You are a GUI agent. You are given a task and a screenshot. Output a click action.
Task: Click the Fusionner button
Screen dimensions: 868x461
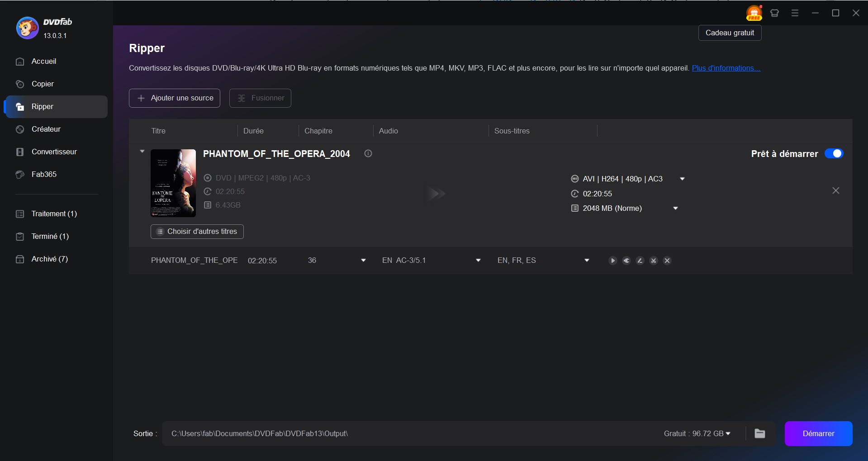point(260,98)
